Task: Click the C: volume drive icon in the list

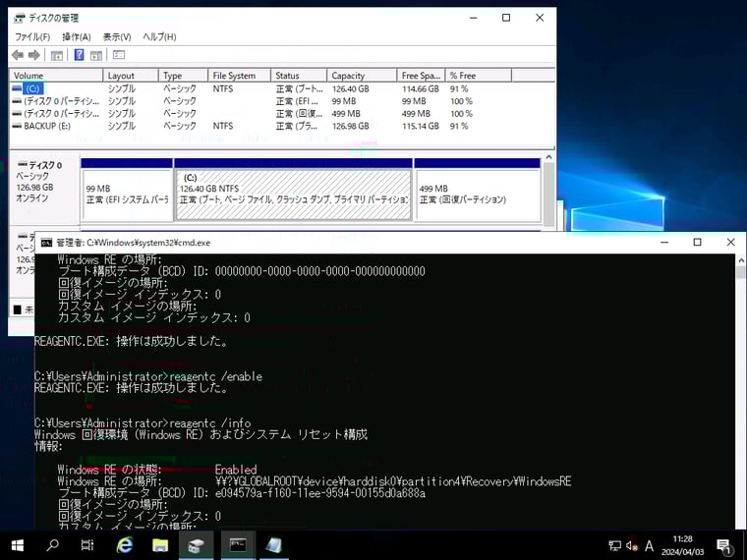Action: pos(17,88)
